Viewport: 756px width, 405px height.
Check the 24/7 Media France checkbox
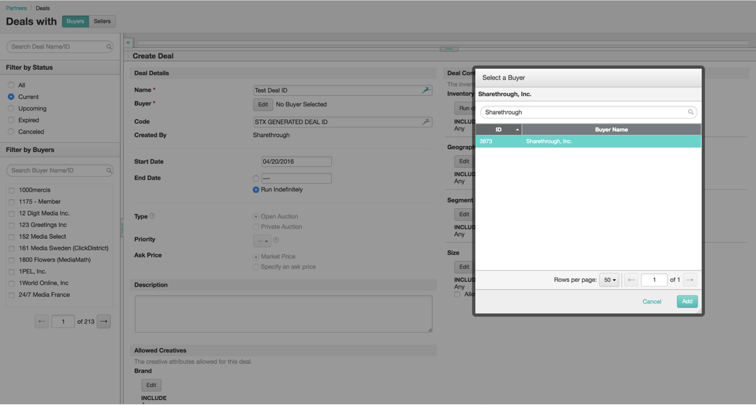click(x=12, y=295)
